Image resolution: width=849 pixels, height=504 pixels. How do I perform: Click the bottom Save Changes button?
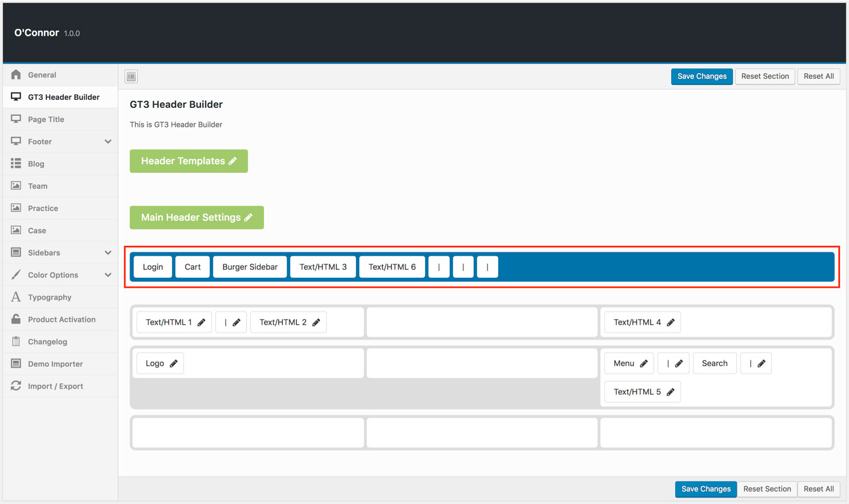706,489
